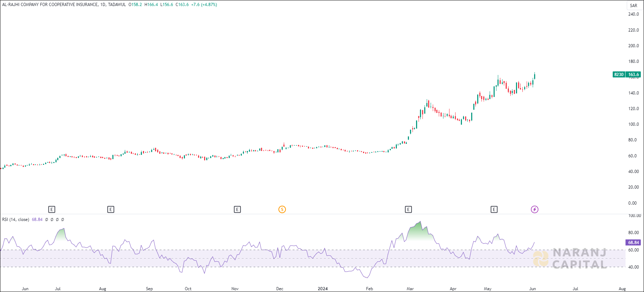Open the earnings marker in May 2024

point(494,210)
